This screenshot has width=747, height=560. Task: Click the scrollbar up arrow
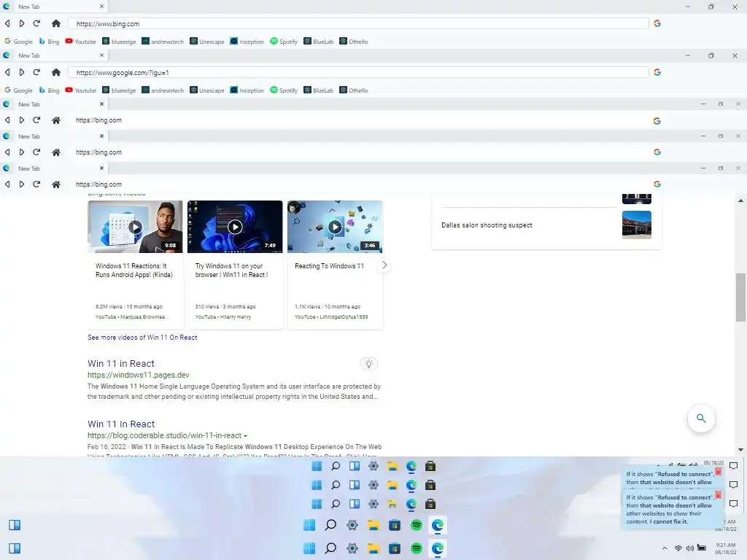pos(740,201)
